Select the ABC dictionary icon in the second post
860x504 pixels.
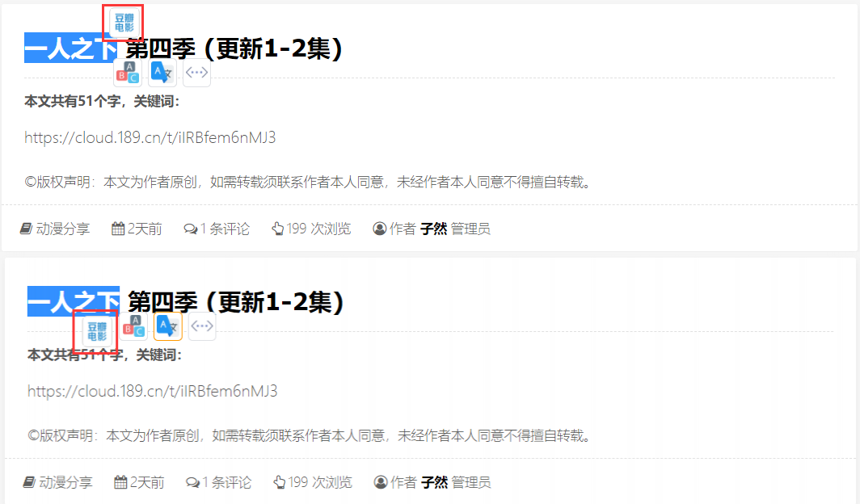tap(134, 326)
